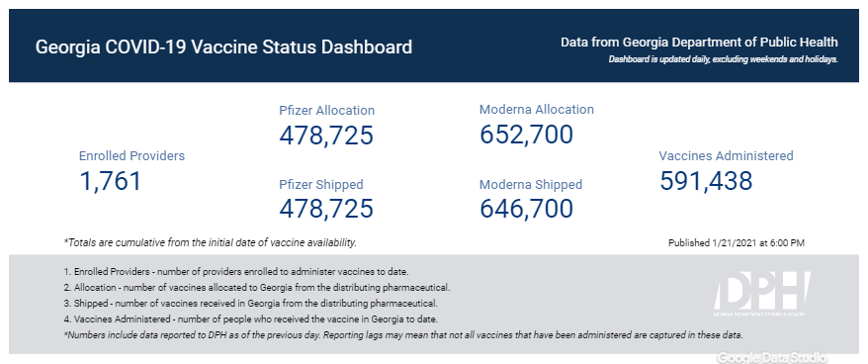This screenshot has width=868, height=364.
Task: Click the cumulative totals footnote text
Action: (x=211, y=242)
